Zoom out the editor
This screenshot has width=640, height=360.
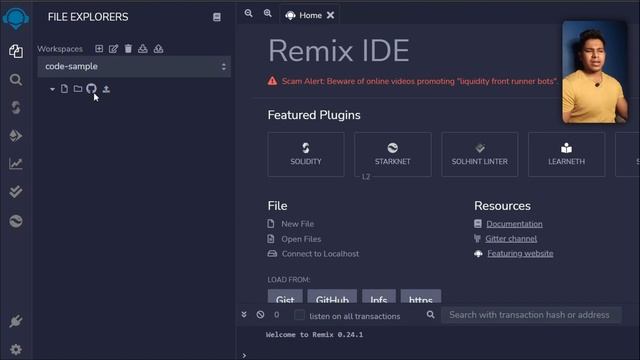(x=249, y=13)
